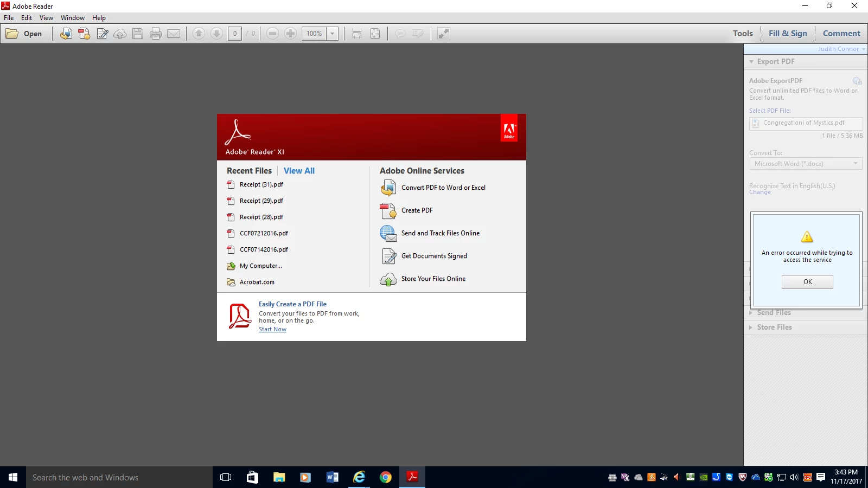Open the zoom level dropdown arrow

(x=333, y=34)
